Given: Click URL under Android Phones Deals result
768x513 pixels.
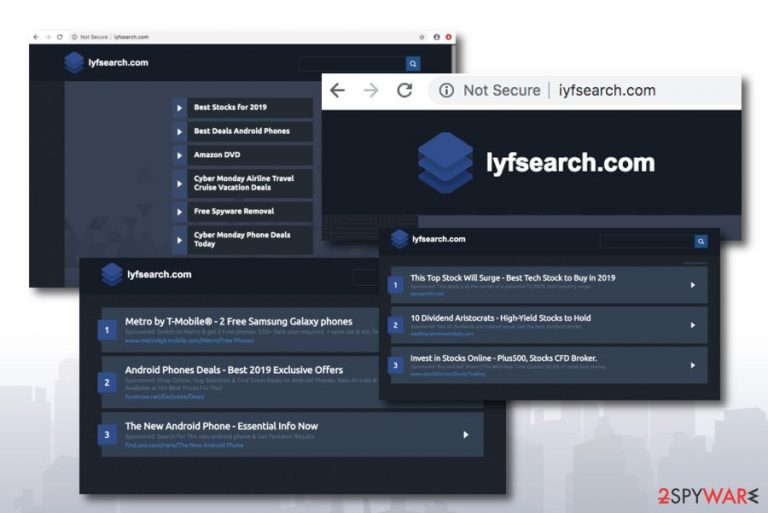Looking at the screenshot, I should tap(165, 397).
